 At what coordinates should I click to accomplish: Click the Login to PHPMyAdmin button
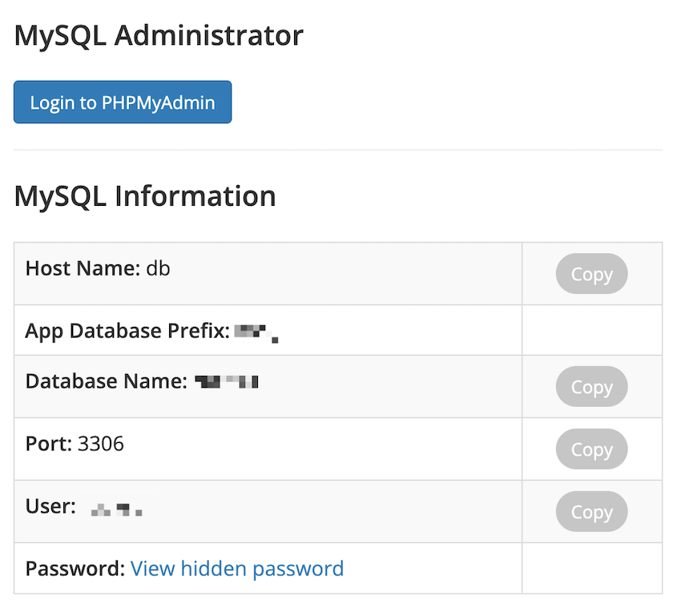point(122,102)
